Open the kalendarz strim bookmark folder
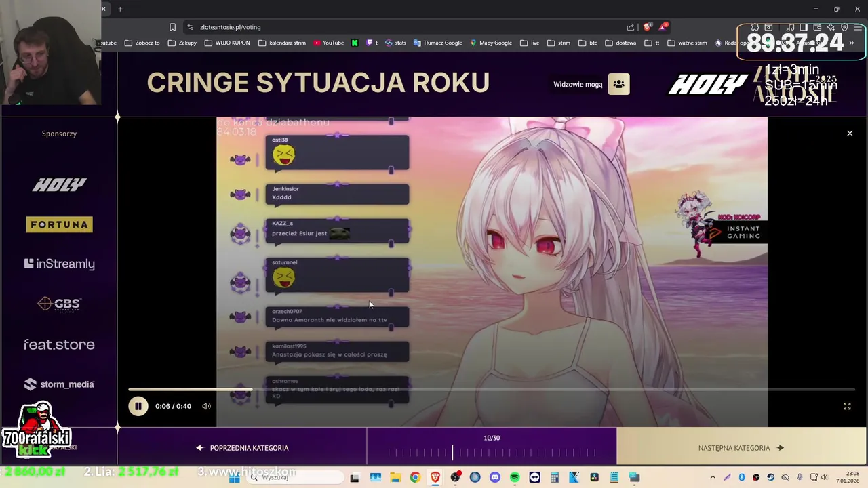This screenshot has width=868, height=488. click(282, 43)
